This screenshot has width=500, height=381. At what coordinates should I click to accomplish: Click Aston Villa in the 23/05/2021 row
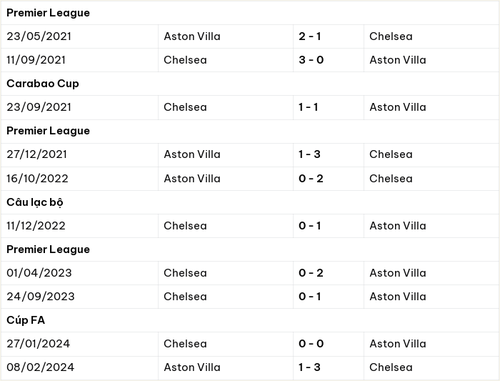click(192, 36)
